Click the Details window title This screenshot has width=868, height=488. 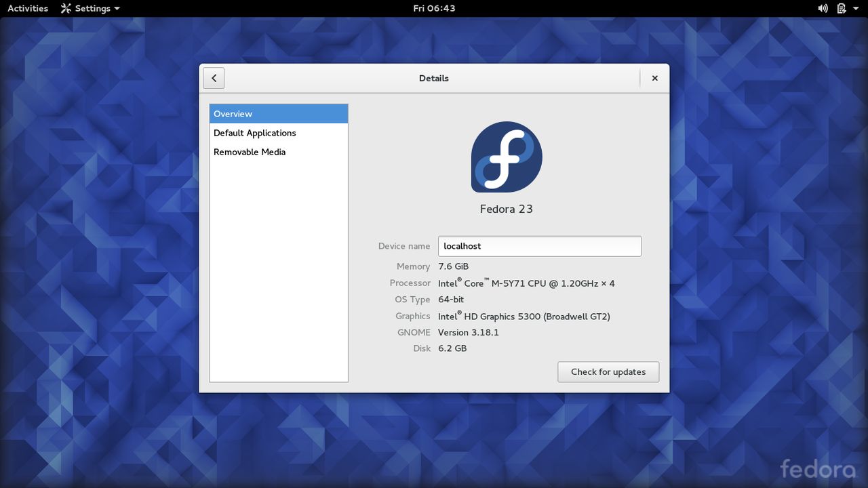(434, 78)
